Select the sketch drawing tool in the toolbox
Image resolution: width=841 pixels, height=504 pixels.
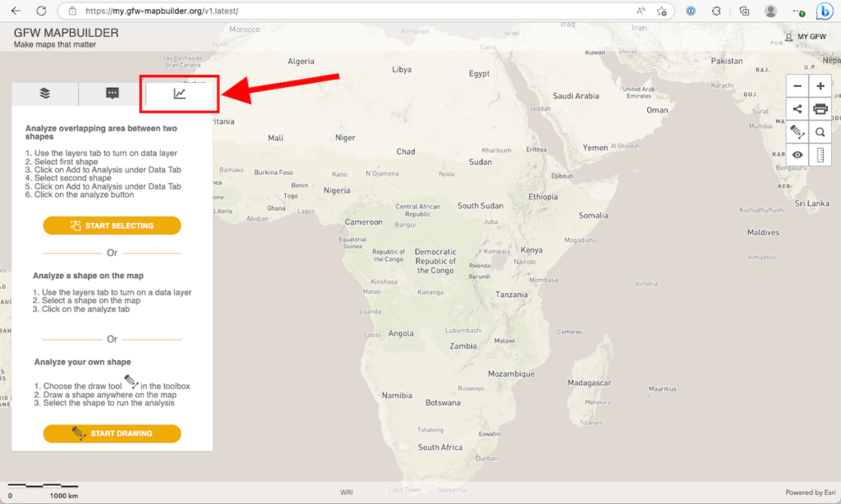coord(796,131)
